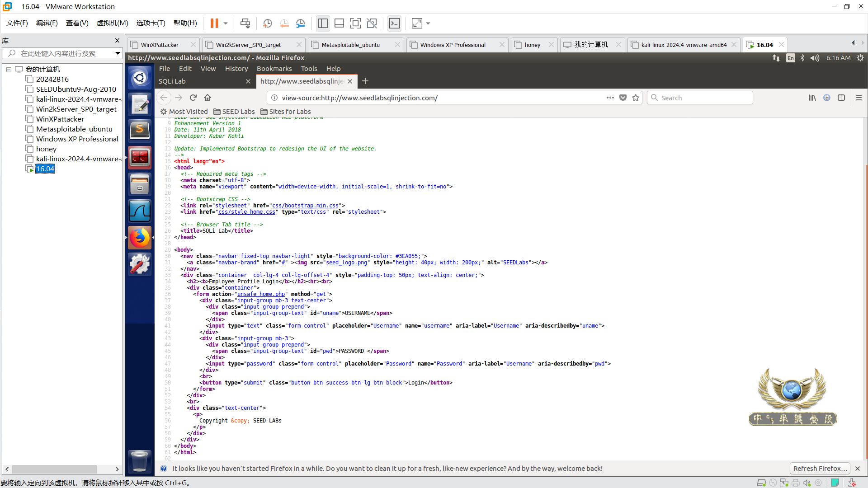Image resolution: width=868 pixels, height=488 pixels.
Task: Open the unsafe_home.php source link
Action: click(261, 294)
